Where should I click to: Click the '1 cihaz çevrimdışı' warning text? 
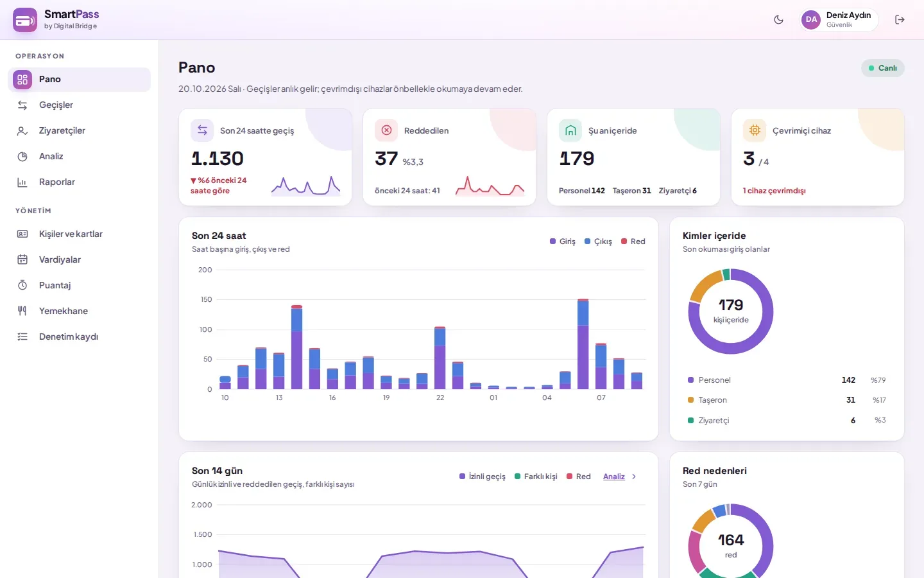coord(774,191)
